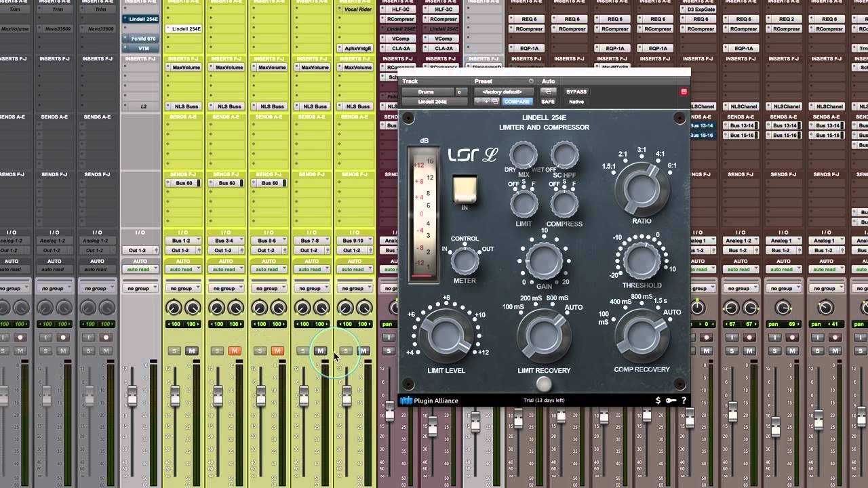Image resolution: width=868 pixels, height=488 pixels.
Task: Click the Native button
Action: [x=576, y=102]
